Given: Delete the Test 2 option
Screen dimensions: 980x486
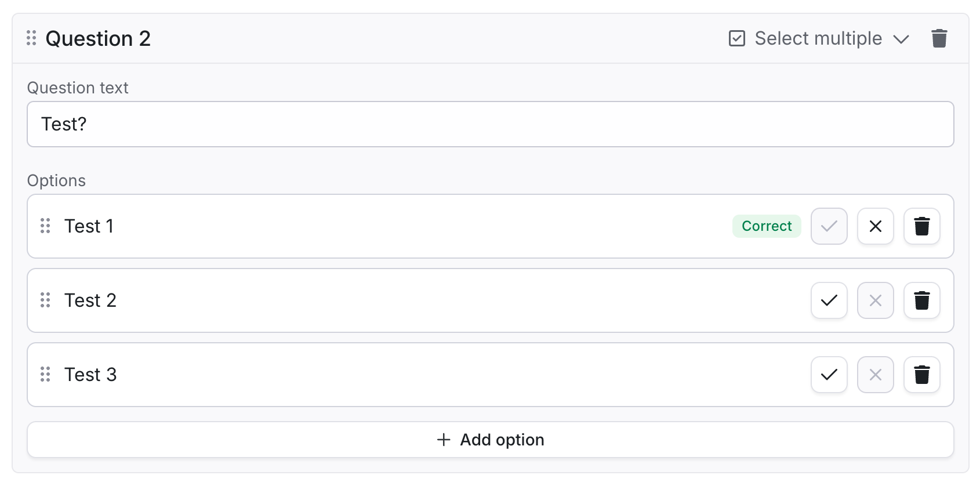Looking at the screenshot, I should [x=921, y=300].
